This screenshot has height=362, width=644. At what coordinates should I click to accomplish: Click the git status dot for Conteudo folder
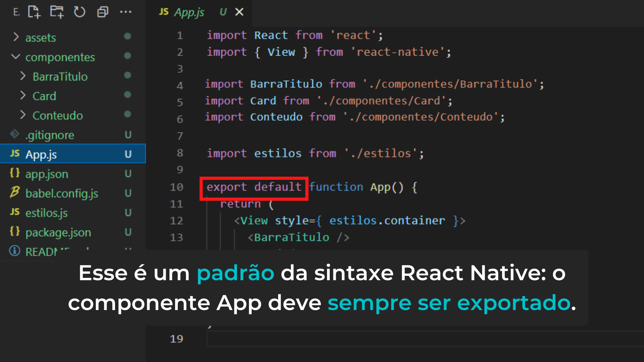point(127,114)
